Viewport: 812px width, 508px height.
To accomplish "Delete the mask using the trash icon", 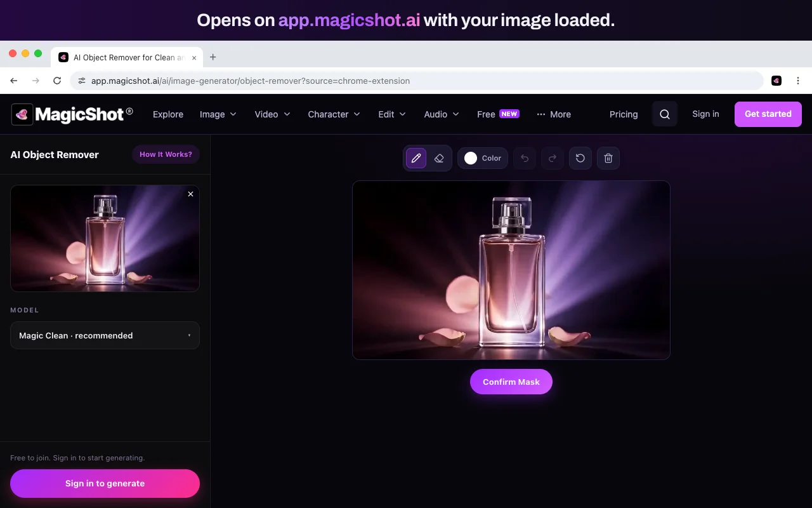I will (608, 158).
